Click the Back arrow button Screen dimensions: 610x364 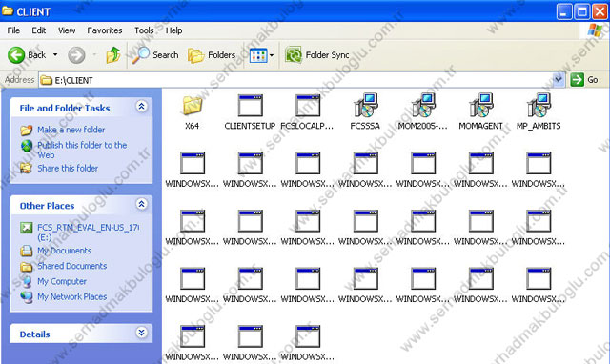click(16, 55)
